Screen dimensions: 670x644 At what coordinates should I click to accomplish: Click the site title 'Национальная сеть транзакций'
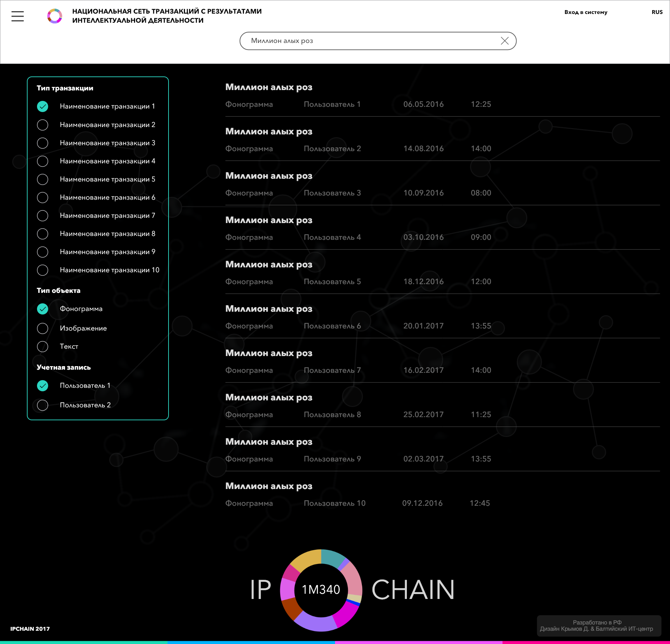(167, 16)
